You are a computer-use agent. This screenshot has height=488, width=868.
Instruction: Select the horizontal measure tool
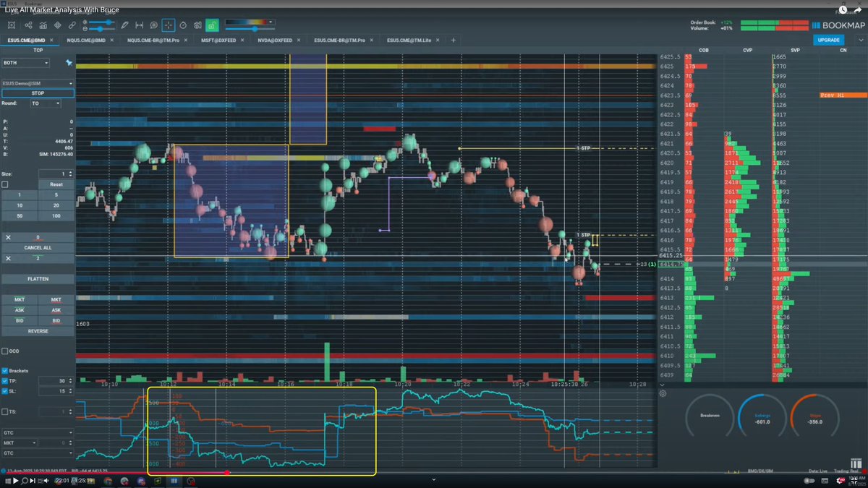(x=140, y=25)
